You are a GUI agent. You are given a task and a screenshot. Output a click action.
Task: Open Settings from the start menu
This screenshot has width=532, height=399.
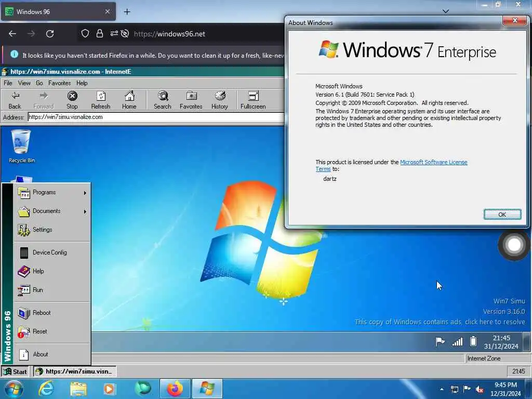point(52,230)
